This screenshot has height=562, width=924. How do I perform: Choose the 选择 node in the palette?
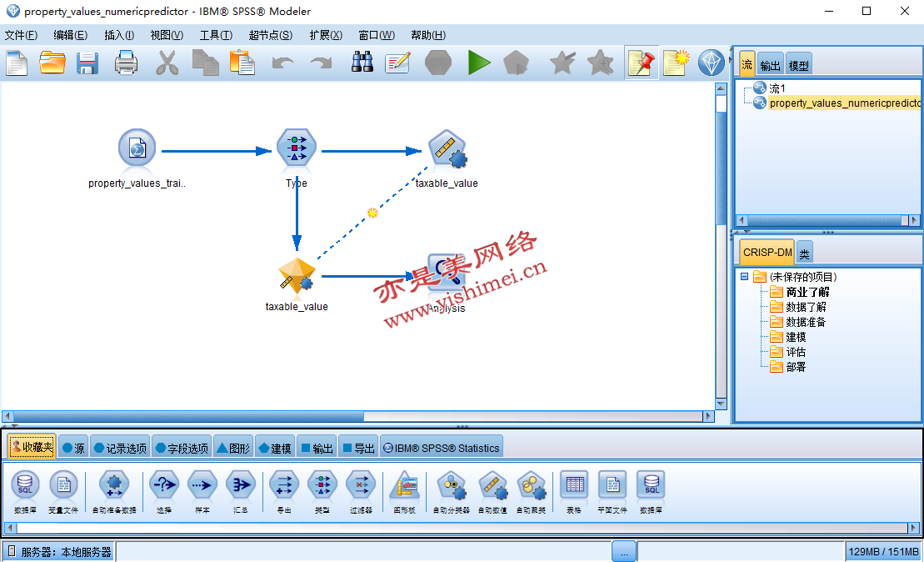(164, 491)
